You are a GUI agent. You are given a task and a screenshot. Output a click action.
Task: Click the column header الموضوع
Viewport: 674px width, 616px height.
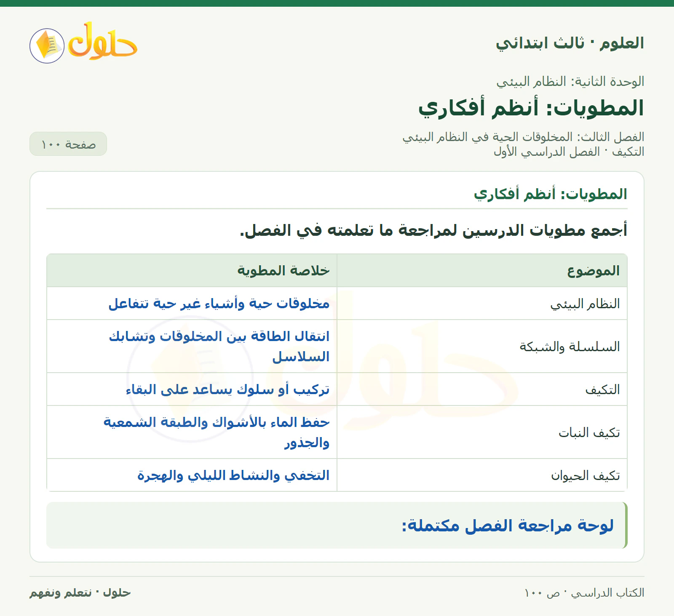click(482, 271)
